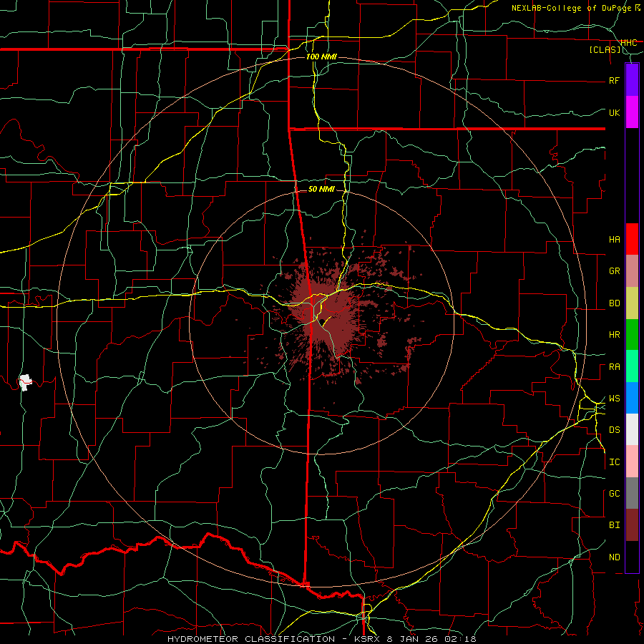Click the IC light-pink legend swatch
This screenshot has width=644, height=644.
[632, 462]
